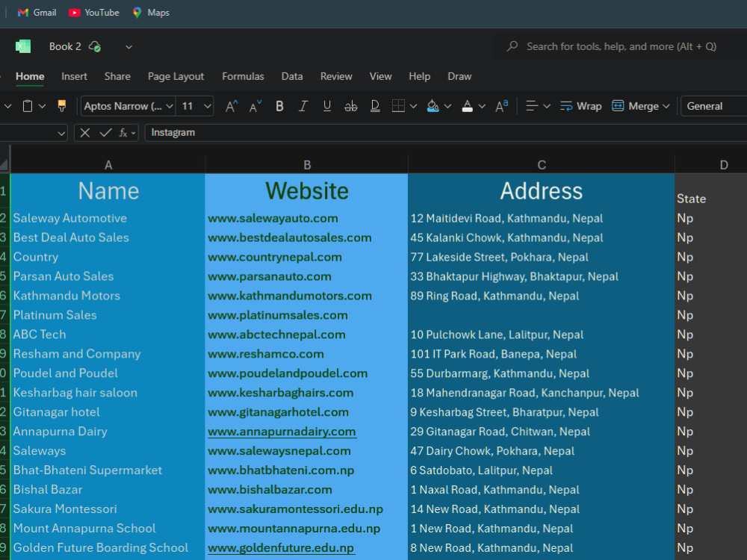Expand the Merge dropdown arrow
The image size is (747, 560).
coord(666,106)
